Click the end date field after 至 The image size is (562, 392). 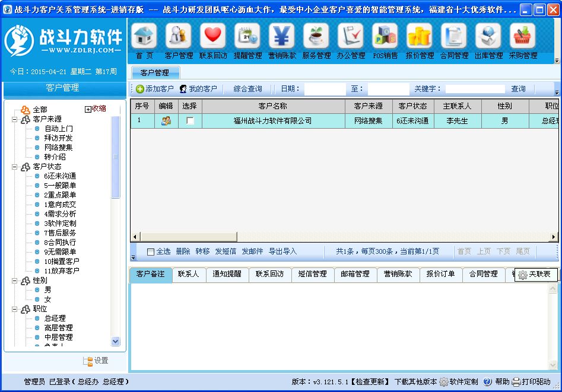[389, 89]
